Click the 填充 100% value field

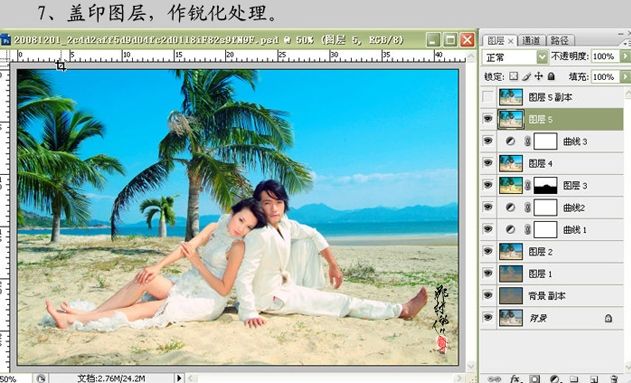605,76
